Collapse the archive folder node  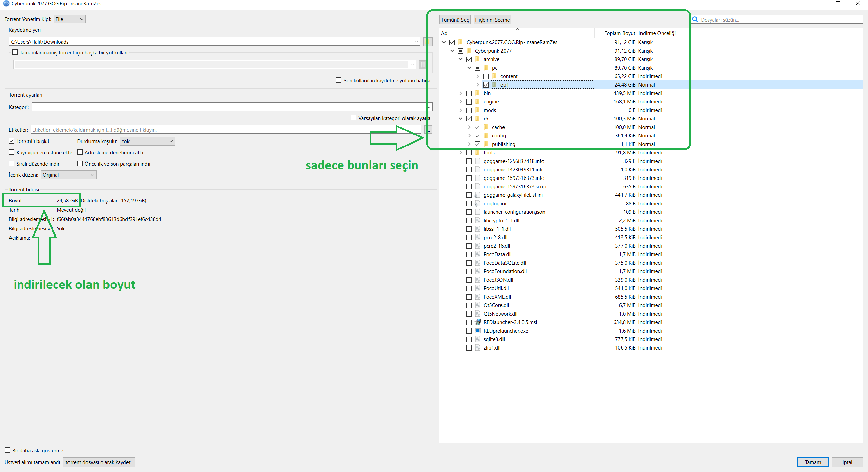click(460, 59)
